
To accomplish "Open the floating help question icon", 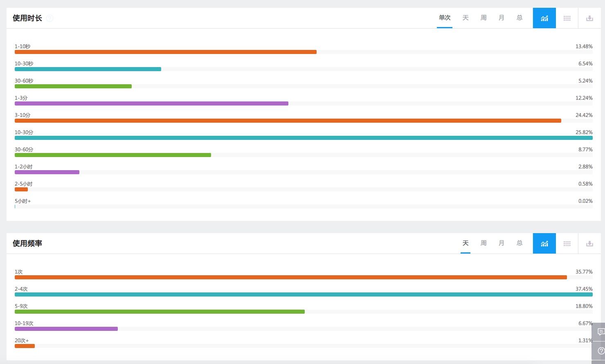I will click(600, 351).
